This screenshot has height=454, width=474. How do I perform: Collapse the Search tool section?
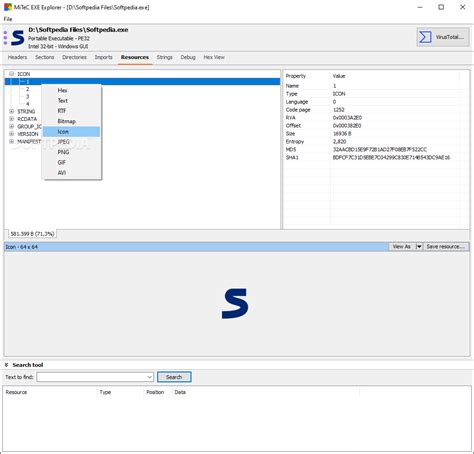point(6,365)
